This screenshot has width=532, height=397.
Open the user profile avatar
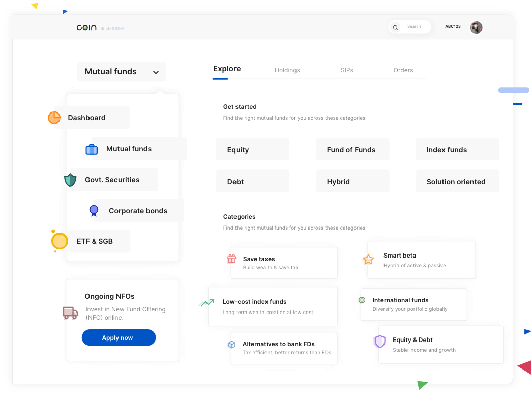[x=476, y=27]
